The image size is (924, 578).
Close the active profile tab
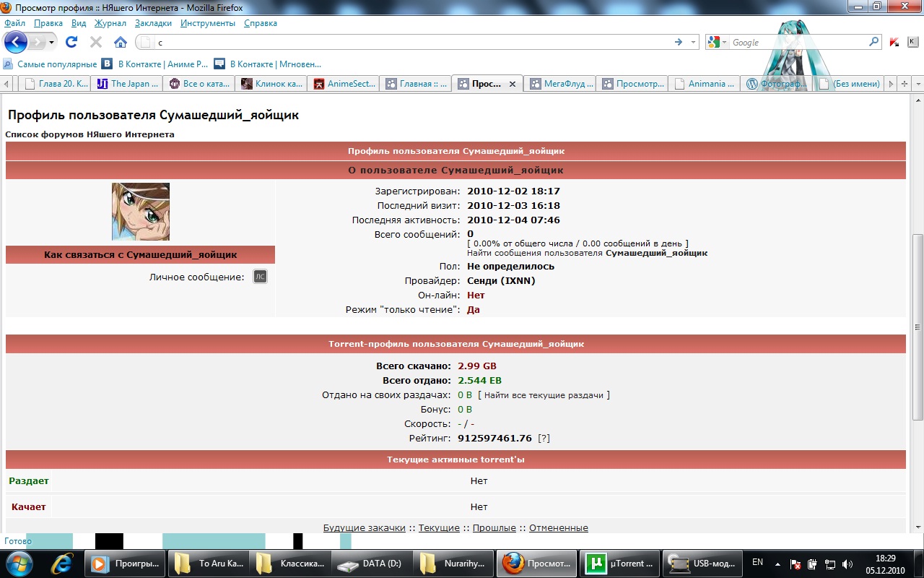point(513,84)
